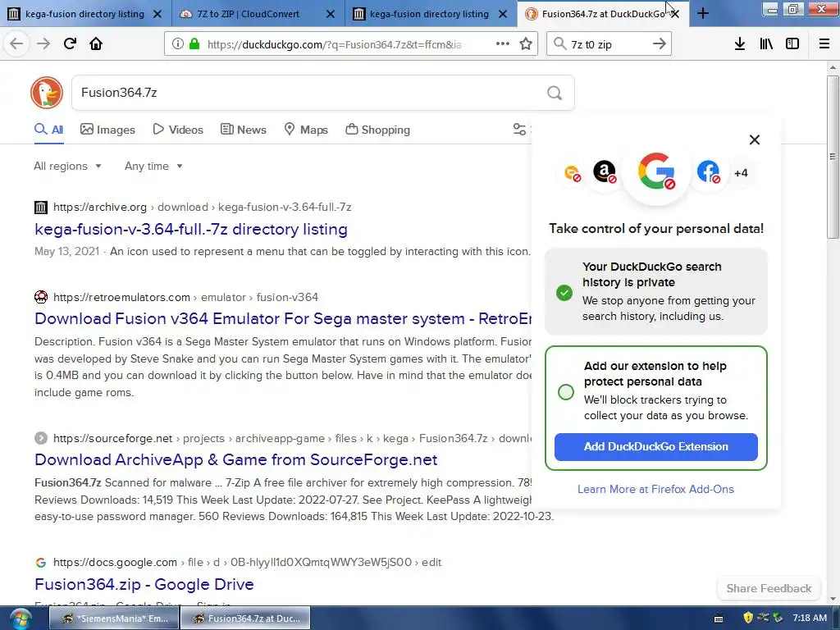Close the first kega-fusion directory tab
The width and height of the screenshot is (840, 630).
157,14
